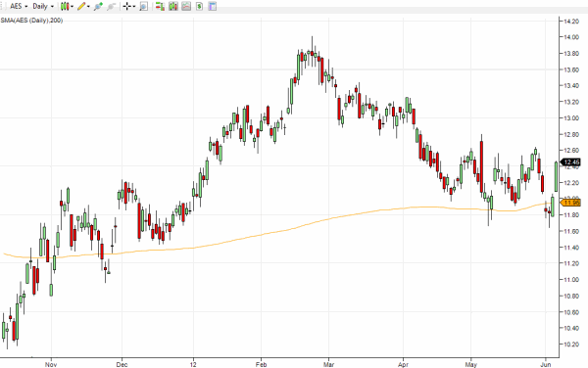The width and height of the screenshot is (588, 368).
Task: Click the magnifier zoom icon
Action: (x=143, y=7)
